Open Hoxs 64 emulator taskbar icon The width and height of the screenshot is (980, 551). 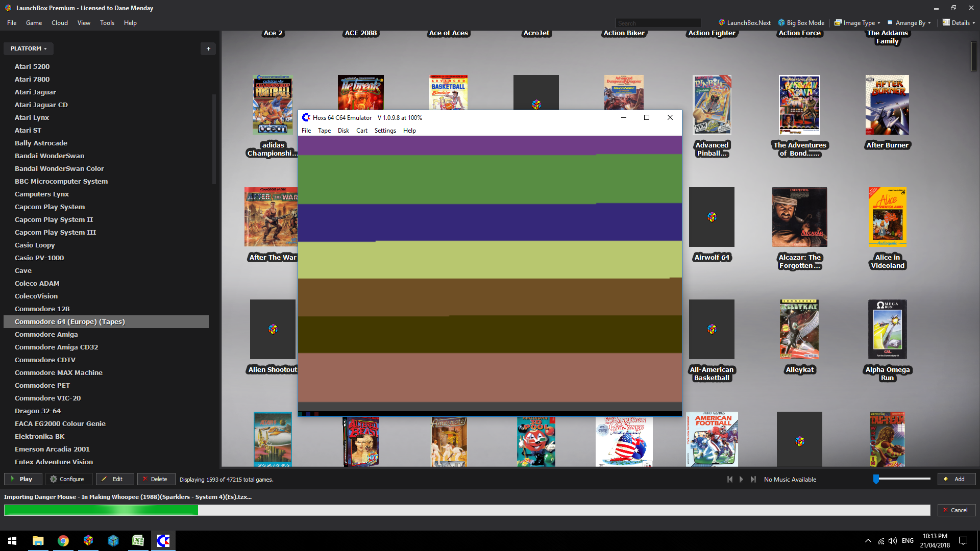(163, 541)
